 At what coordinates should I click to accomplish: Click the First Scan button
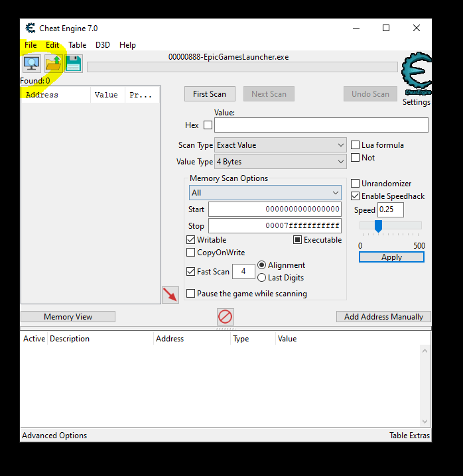[210, 94]
